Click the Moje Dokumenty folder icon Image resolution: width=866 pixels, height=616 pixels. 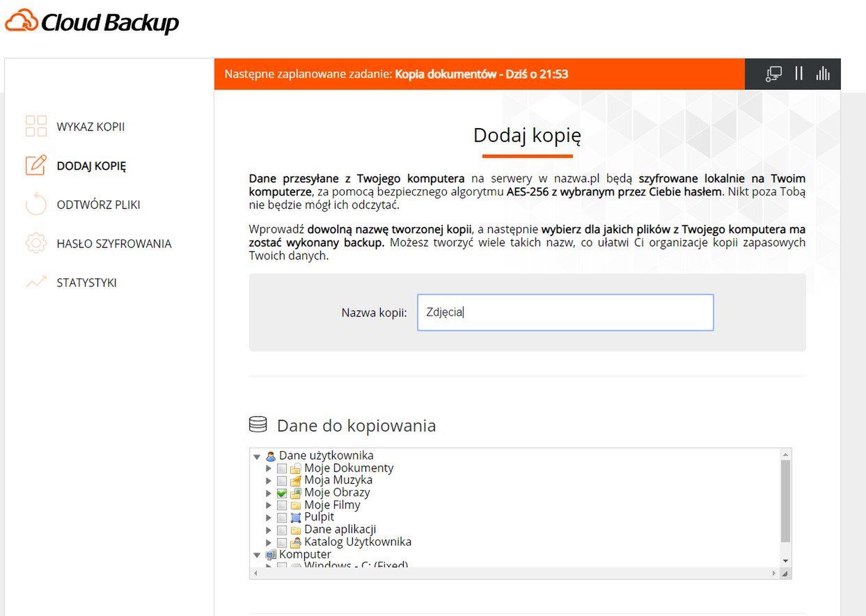click(x=295, y=468)
